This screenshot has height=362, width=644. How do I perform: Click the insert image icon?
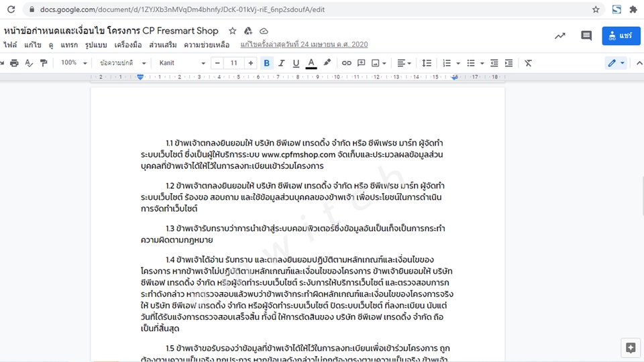pyautogui.click(x=376, y=63)
